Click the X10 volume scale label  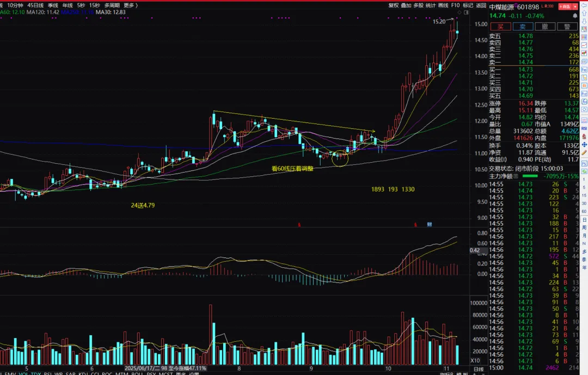(475, 360)
